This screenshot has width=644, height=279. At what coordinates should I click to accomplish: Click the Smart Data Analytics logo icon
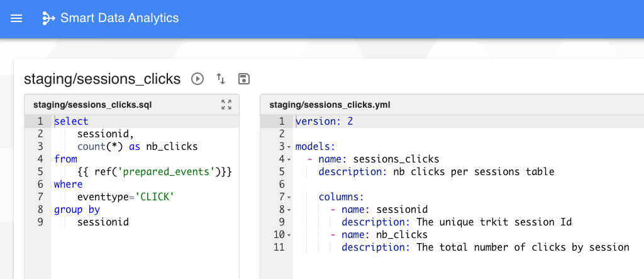click(x=48, y=19)
